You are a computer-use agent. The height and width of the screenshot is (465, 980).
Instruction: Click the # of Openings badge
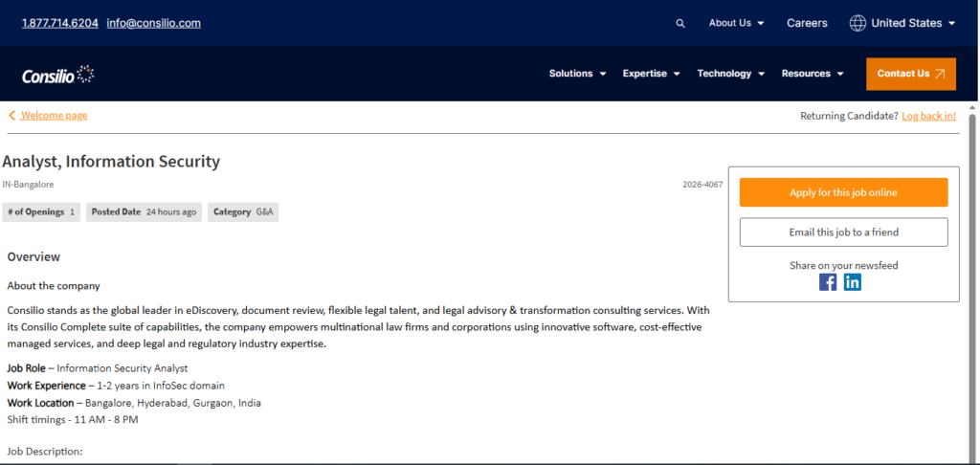pyautogui.click(x=41, y=211)
